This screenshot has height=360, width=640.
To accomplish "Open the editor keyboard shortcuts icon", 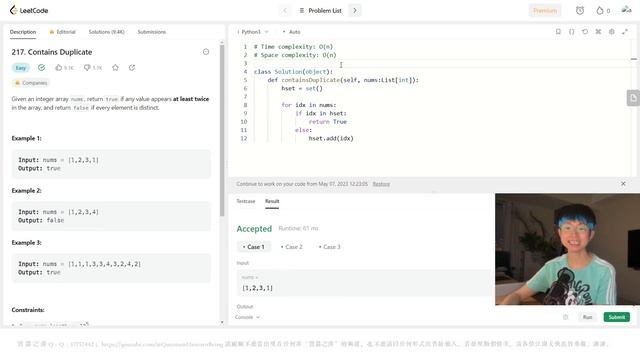I will tap(598, 31).
